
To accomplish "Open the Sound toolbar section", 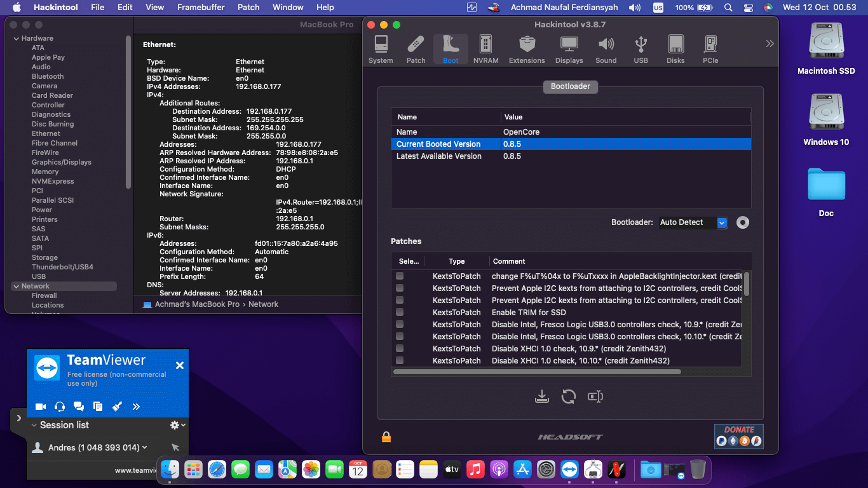I will [x=606, y=49].
